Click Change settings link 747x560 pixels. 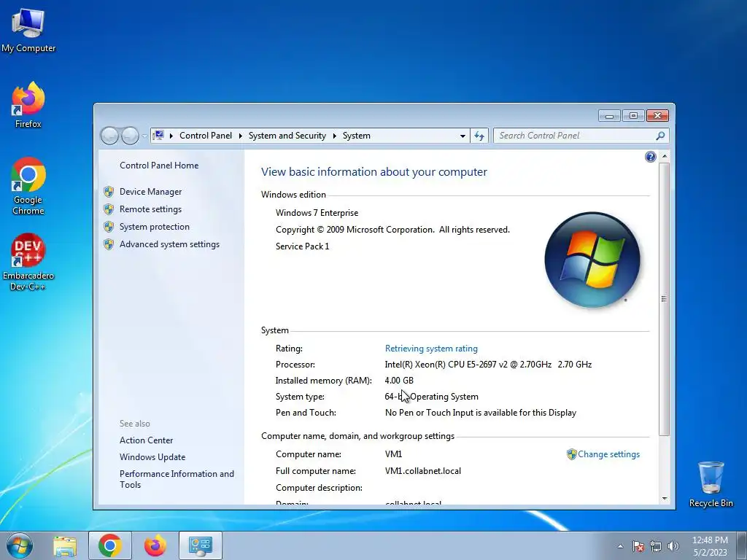tap(609, 454)
